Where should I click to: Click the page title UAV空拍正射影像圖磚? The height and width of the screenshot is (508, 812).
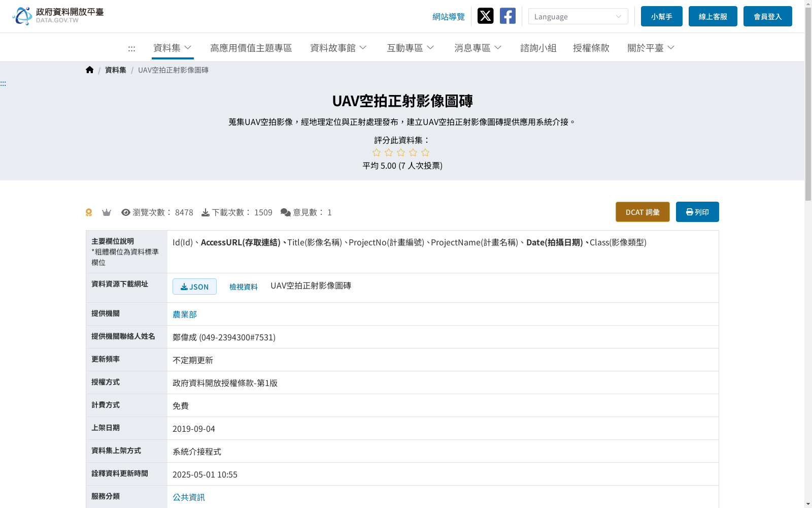(402, 101)
